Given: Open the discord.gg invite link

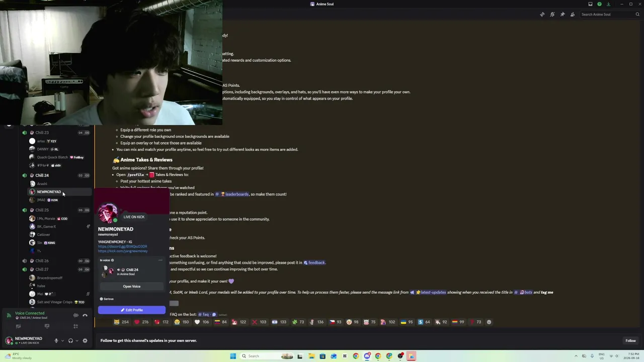Looking at the screenshot, I should pos(123,246).
